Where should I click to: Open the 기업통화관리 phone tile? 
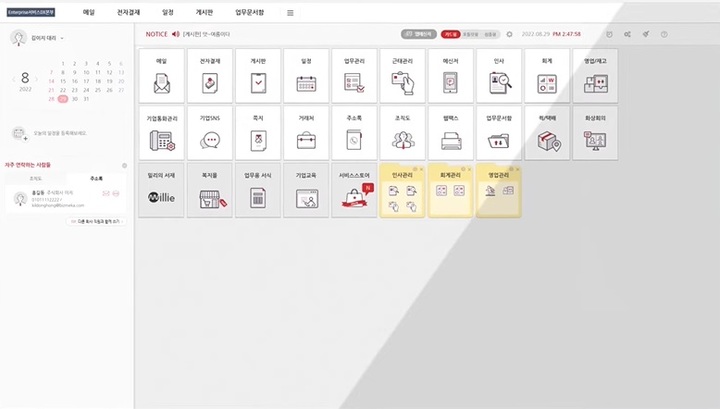[x=162, y=133]
